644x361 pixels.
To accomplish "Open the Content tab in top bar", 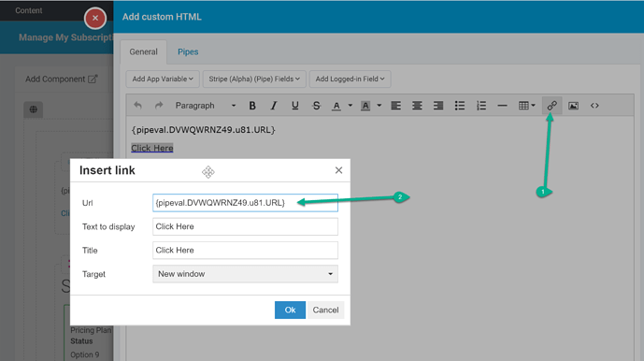I will tap(29, 10).
